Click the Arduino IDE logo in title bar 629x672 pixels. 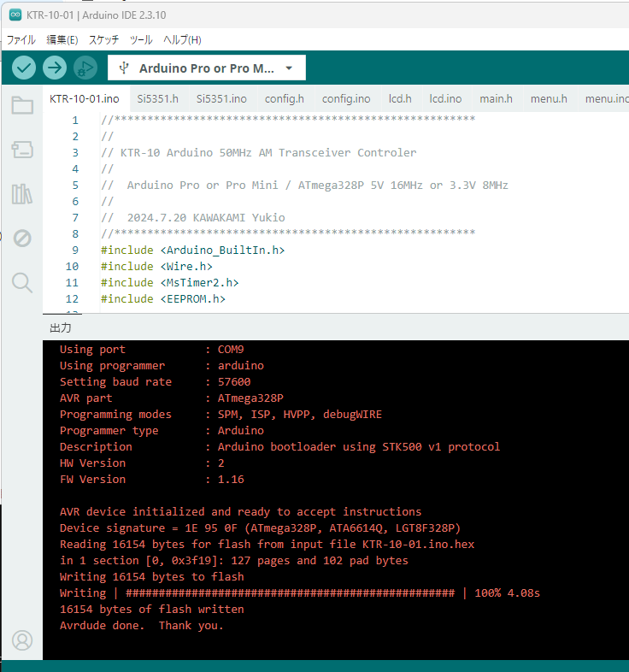click(x=15, y=15)
